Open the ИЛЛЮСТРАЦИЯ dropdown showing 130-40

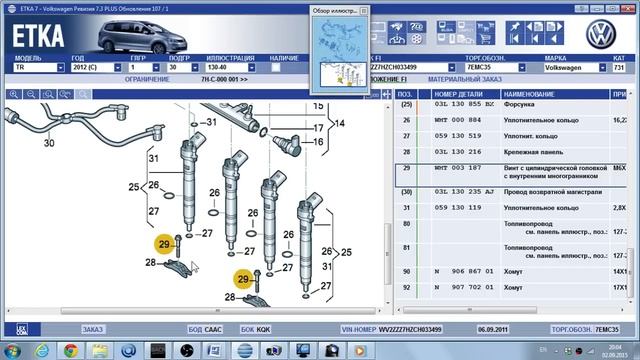click(251, 68)
